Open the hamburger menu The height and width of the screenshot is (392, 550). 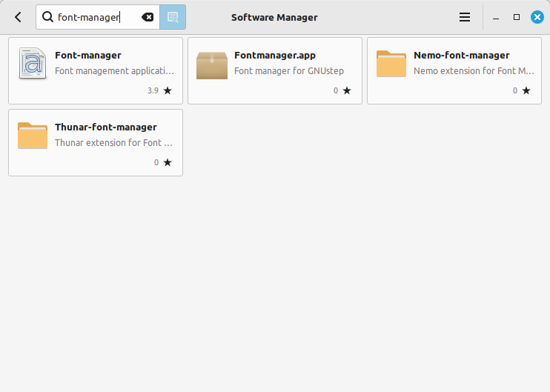[465, 17]
